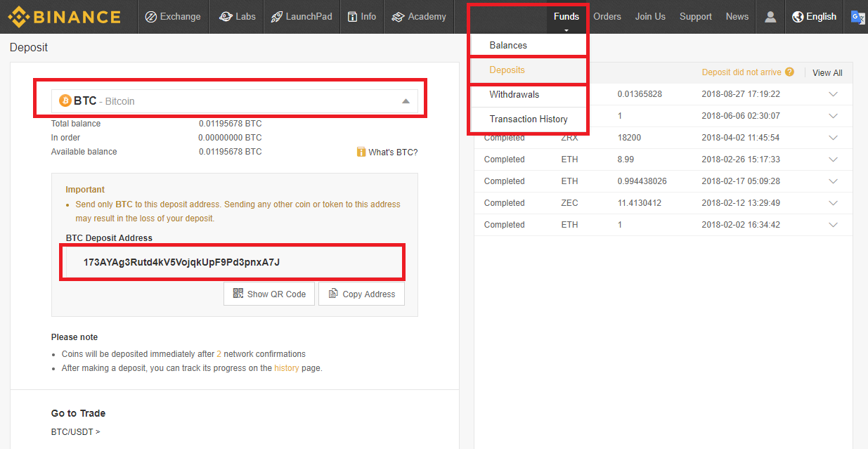This screenshot has width=868, height=449.
Task: Expand the 2018-02-26 15:17:33 deposit row
Action: 834,160
